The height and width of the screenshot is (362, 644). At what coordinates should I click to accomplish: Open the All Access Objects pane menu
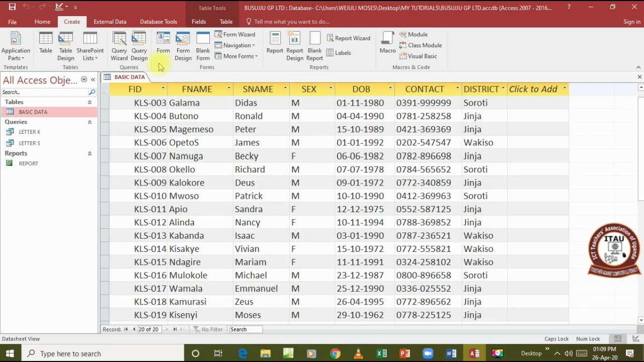(84, 80)
